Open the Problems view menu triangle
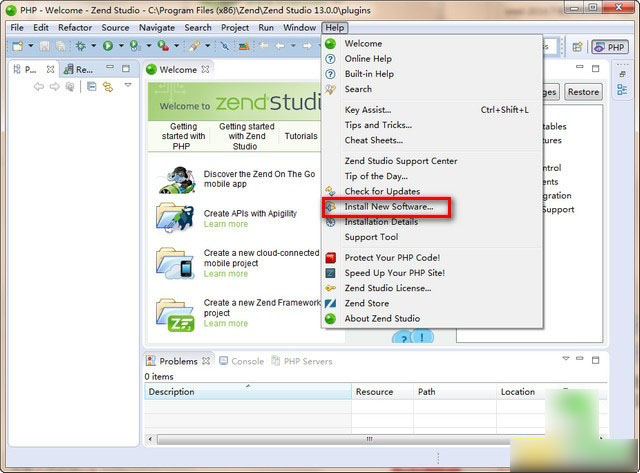Image resolution: width=640 pixels, height=473 pixels. [566, 358]
